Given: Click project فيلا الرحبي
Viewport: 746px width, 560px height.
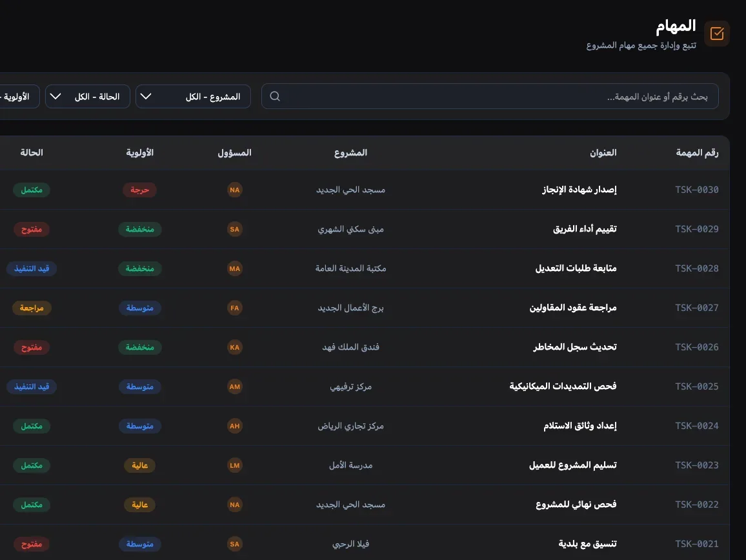Looking at the screenshot, I should (350, 544).
